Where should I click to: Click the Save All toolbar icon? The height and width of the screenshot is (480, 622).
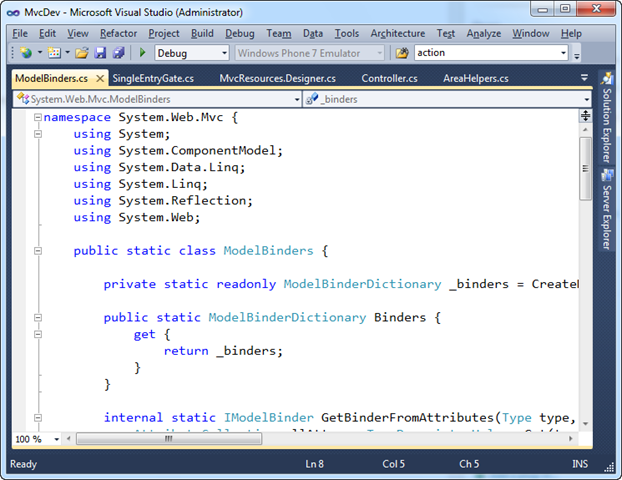tap(119, 53)
